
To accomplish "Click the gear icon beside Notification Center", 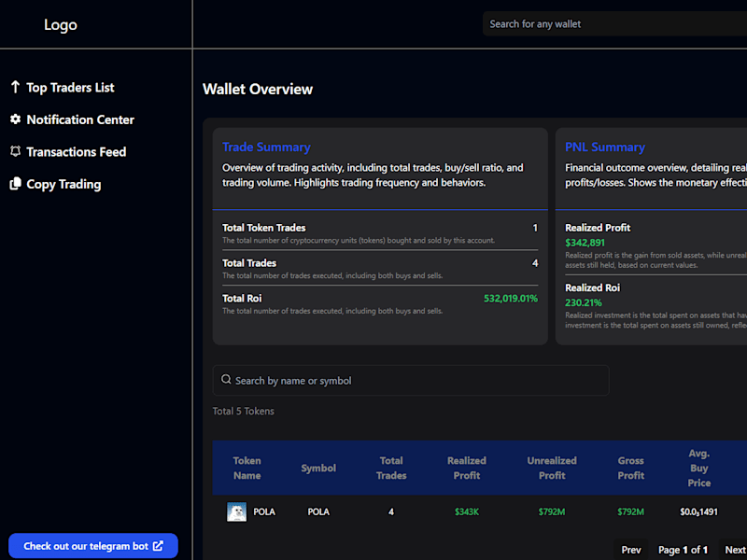I will click(15, 119).
